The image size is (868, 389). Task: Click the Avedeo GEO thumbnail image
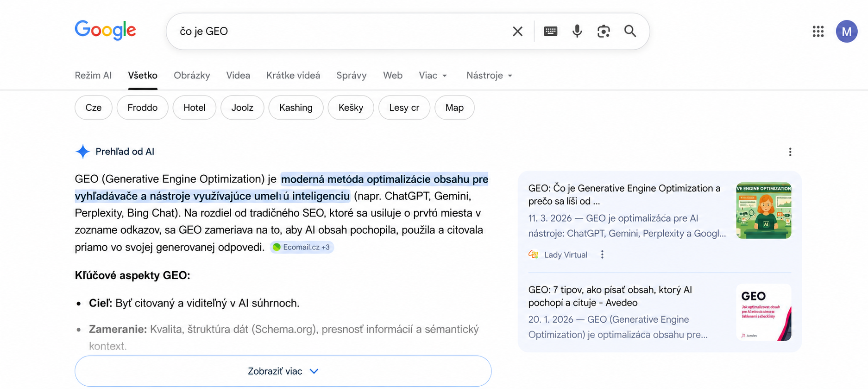[x=763, y=312]
